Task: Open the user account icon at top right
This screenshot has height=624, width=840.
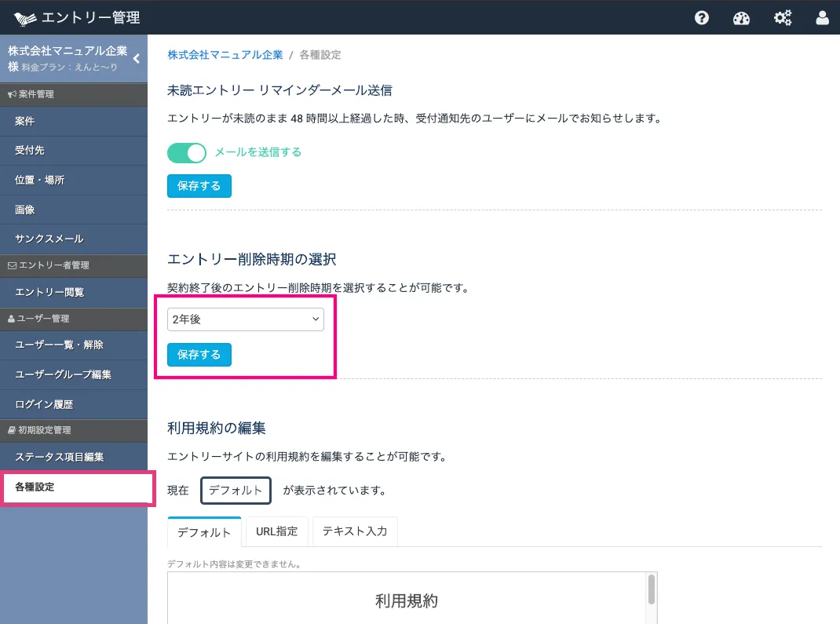Action: click(821, 17)
